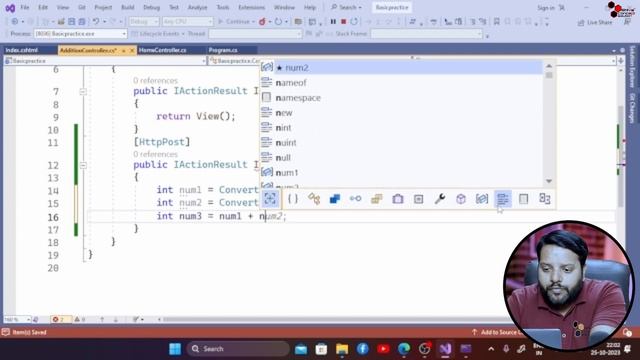The width and height of the screenshot is (640, 360).
Task: Toggle the delegates filter bag icon
Action: [398, 199]
